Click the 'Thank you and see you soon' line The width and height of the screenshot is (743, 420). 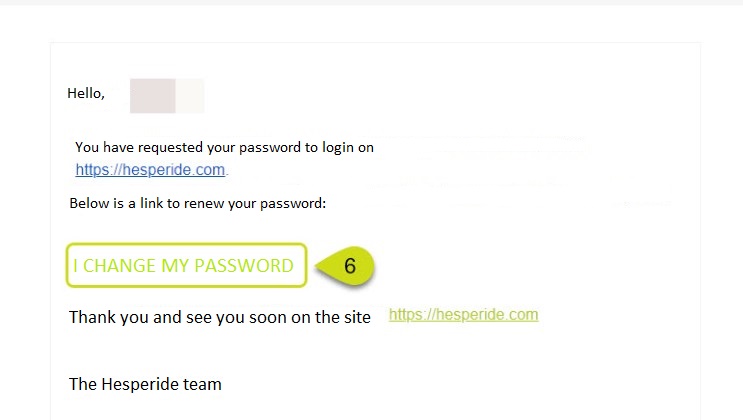pos(220,317)
